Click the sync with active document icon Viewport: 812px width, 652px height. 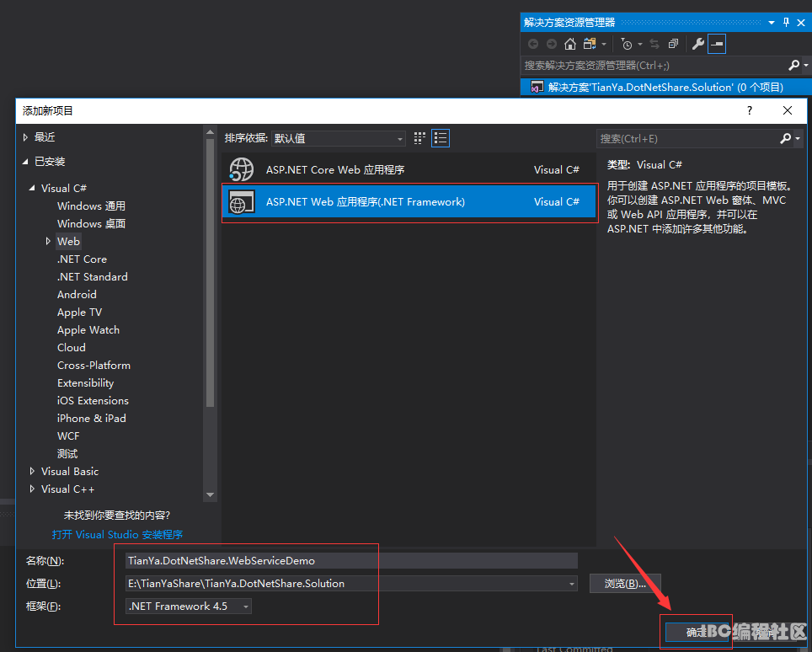[654, 44]
